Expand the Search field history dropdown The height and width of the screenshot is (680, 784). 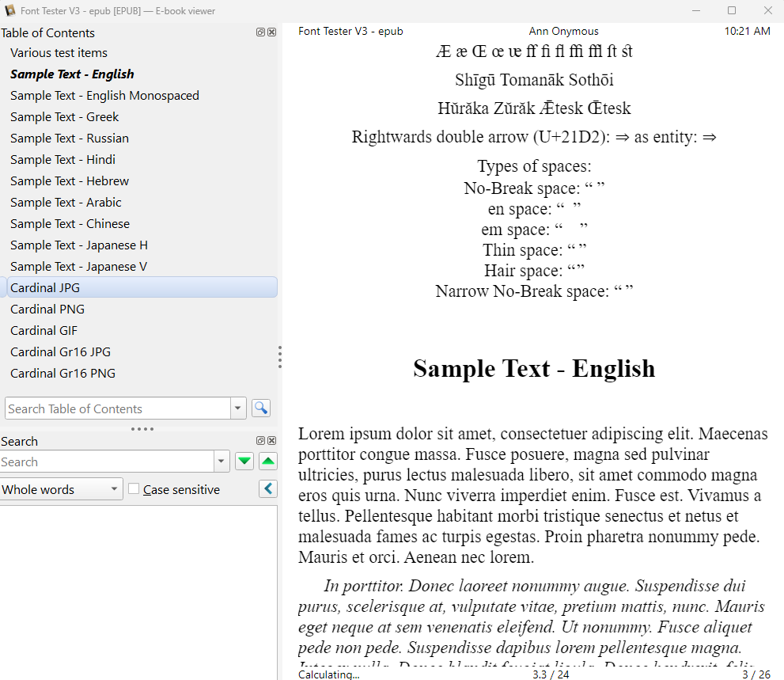point(221,462)
